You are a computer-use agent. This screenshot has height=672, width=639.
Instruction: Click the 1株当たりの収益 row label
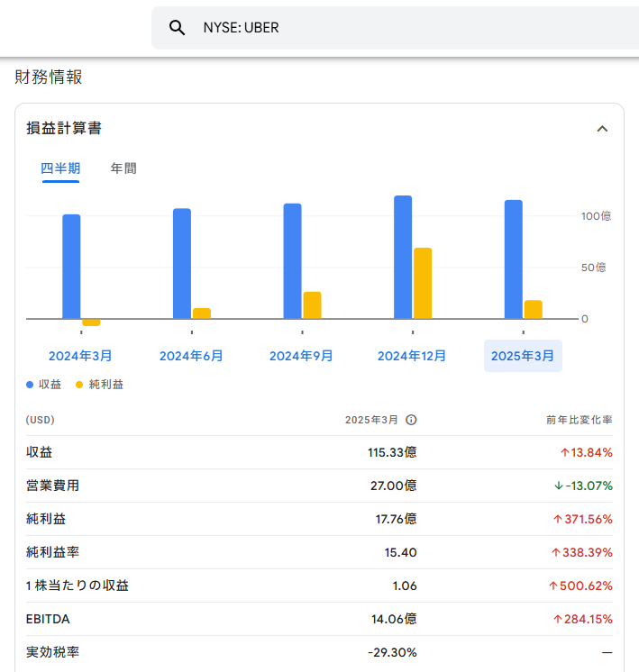click(78, 586)
